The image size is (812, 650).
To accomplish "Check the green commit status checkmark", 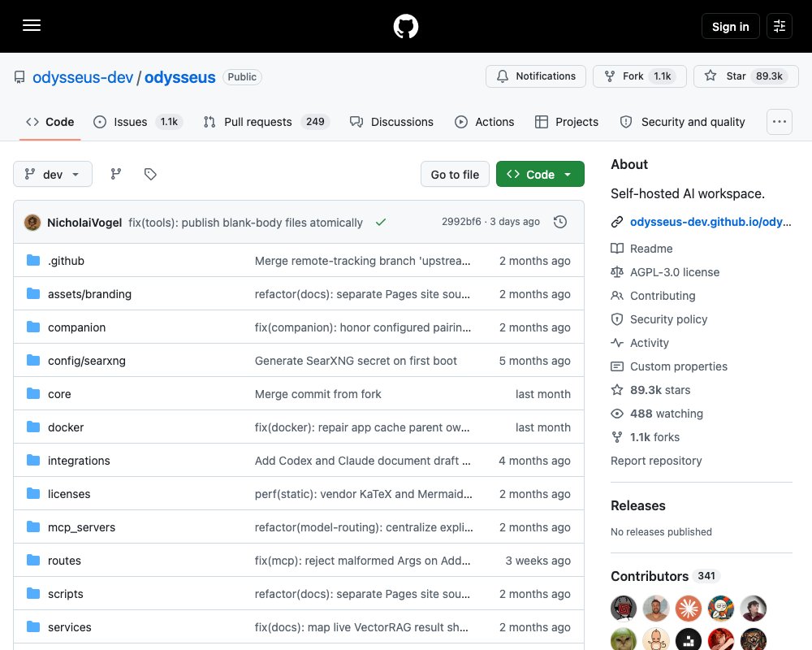I will (x=381, y=223).
